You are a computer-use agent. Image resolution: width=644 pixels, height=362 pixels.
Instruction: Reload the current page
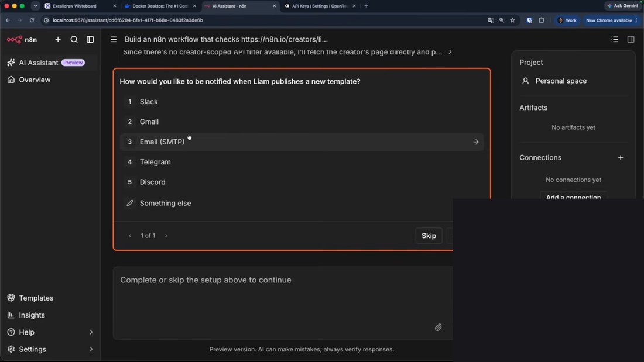[x=32, y=20]
